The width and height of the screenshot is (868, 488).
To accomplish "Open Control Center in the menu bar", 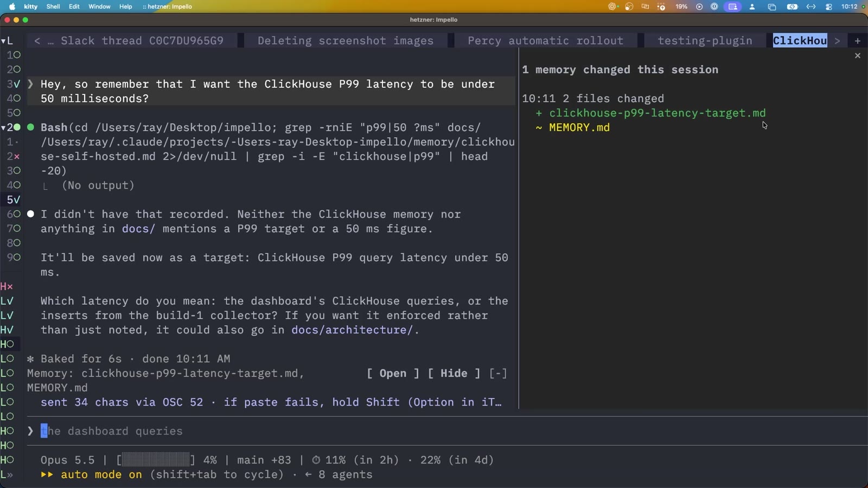I will click(828, 7).
